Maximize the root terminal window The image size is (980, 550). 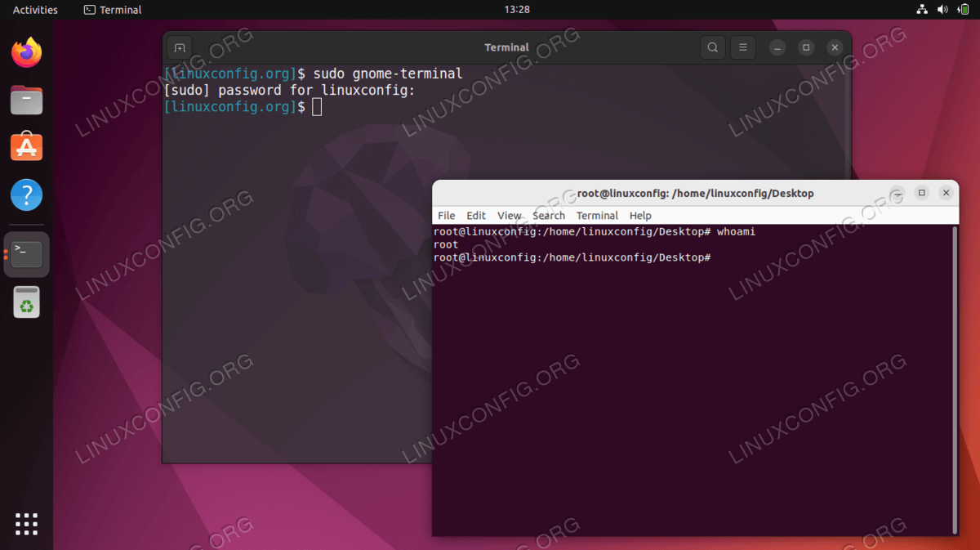click(x=922, y=193)
